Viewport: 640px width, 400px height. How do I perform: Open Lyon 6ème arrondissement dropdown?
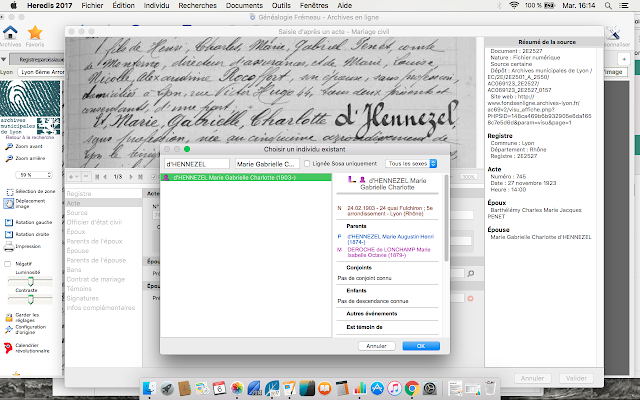pos(41,72)
